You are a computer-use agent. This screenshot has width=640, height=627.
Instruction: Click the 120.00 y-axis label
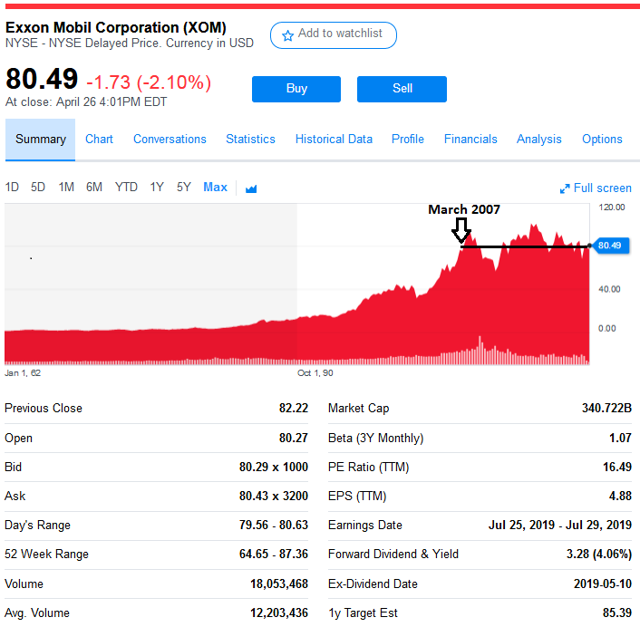point(611,207)
